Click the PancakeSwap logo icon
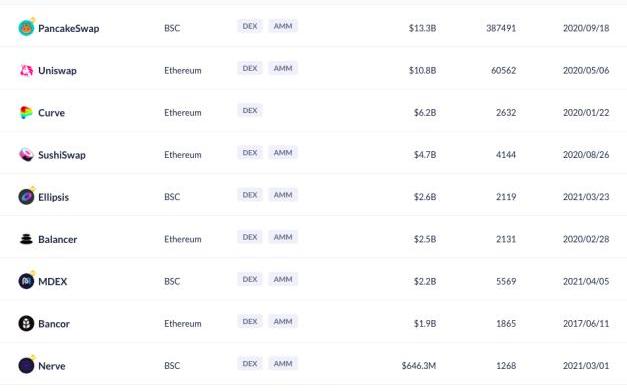 (26, 28)
